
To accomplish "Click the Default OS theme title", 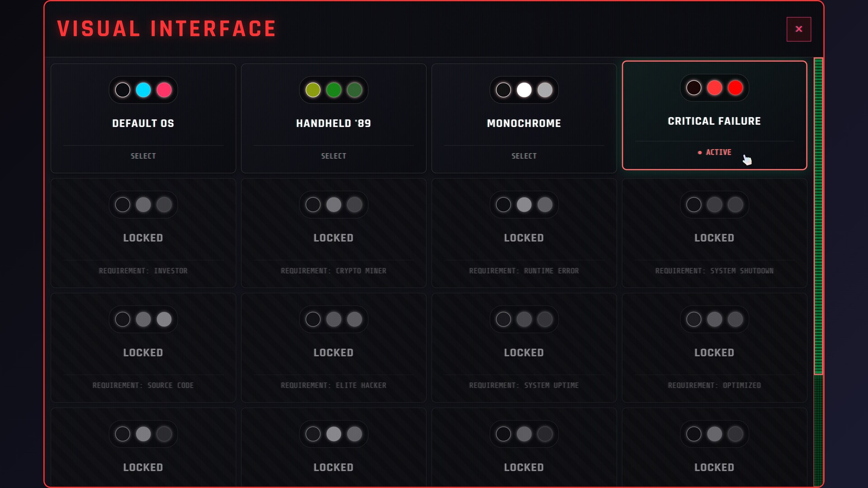I will 143,123.
